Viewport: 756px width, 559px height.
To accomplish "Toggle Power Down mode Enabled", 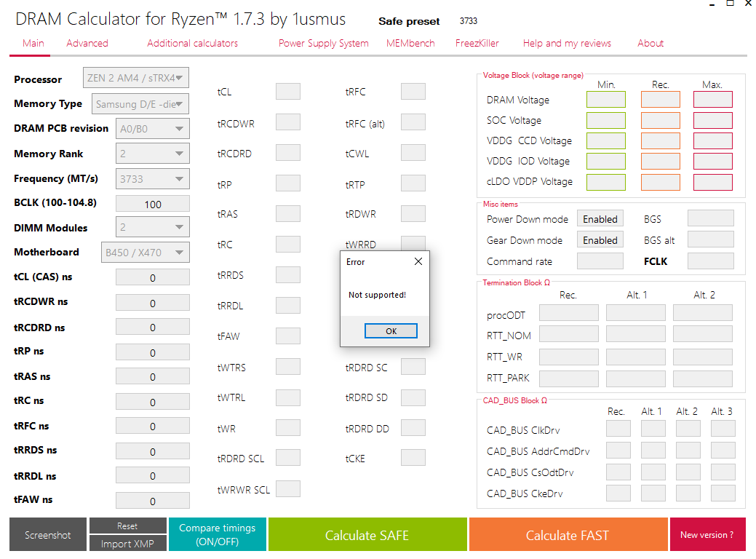I will click(600, 219).
